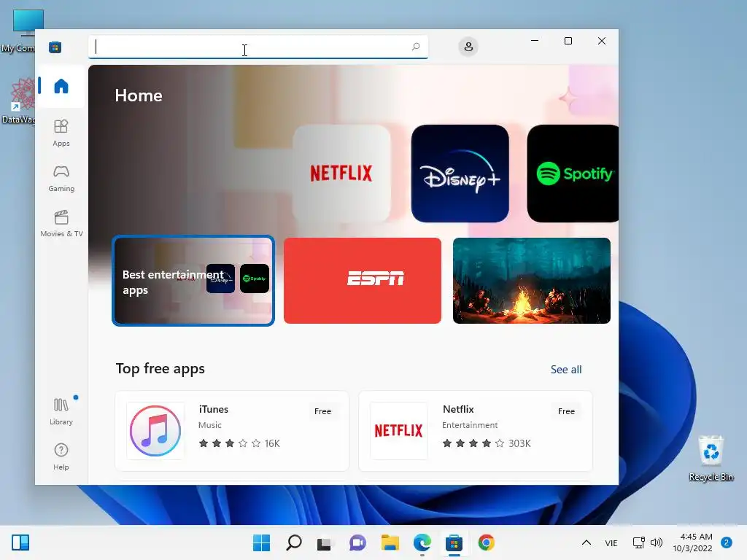Open the Home section in sidebar
This screenshot has width=747, height=560.
pos(61,87)
